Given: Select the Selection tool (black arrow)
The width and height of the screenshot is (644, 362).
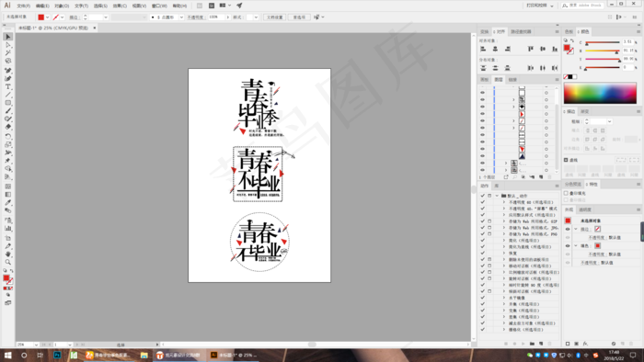Looking at the screenshot, I should 7,37.
